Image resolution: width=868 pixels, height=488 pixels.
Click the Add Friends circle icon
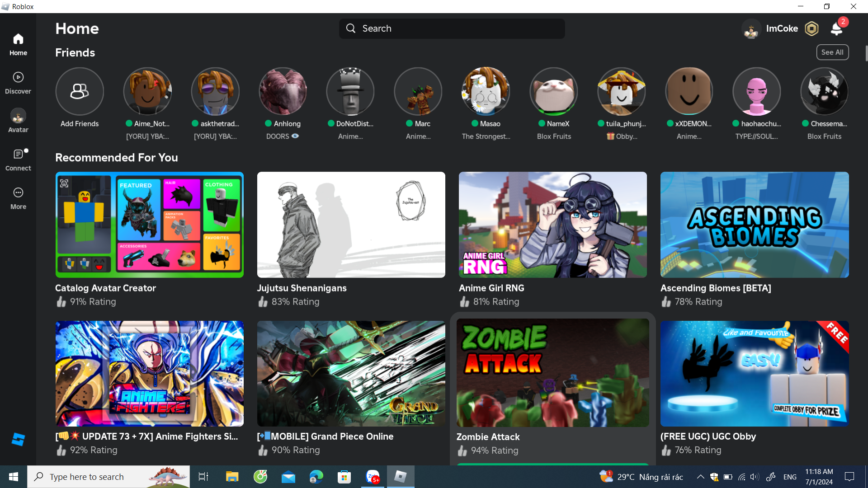point(80,91)
